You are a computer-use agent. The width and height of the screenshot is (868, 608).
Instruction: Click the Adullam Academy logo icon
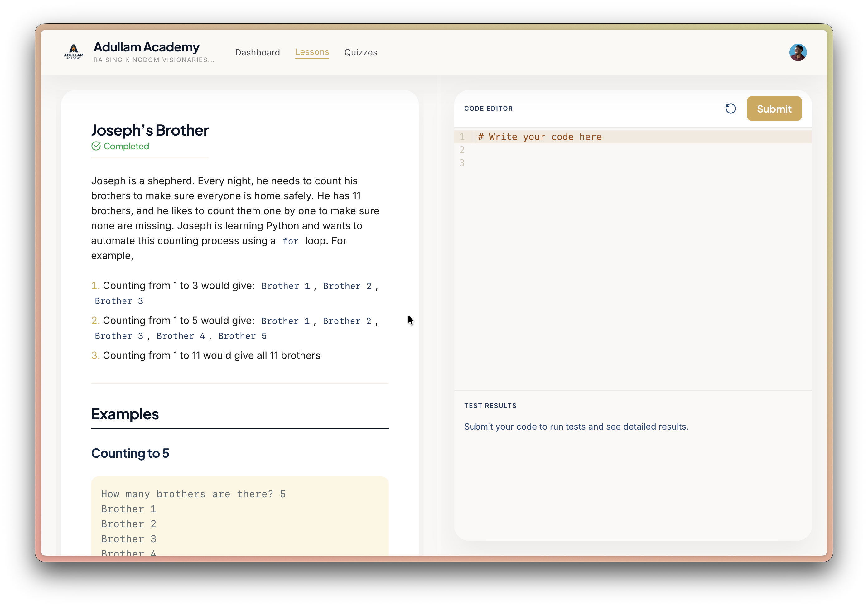tap(74, 52)
